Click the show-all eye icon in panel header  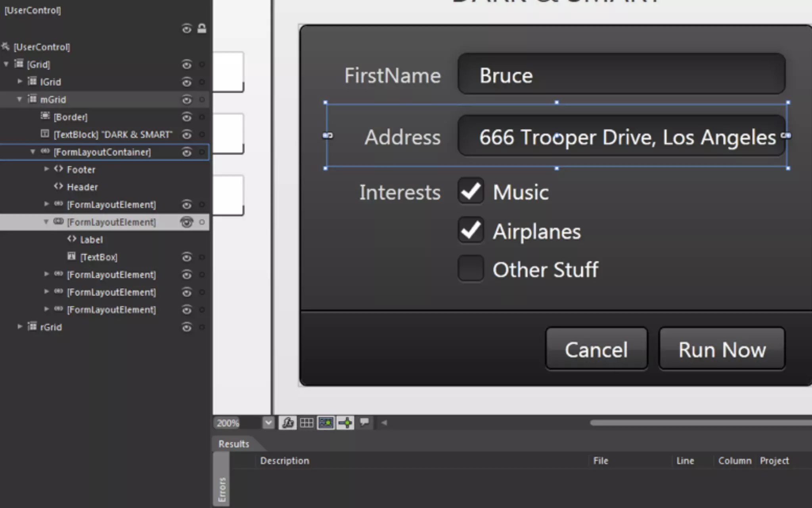187,29
